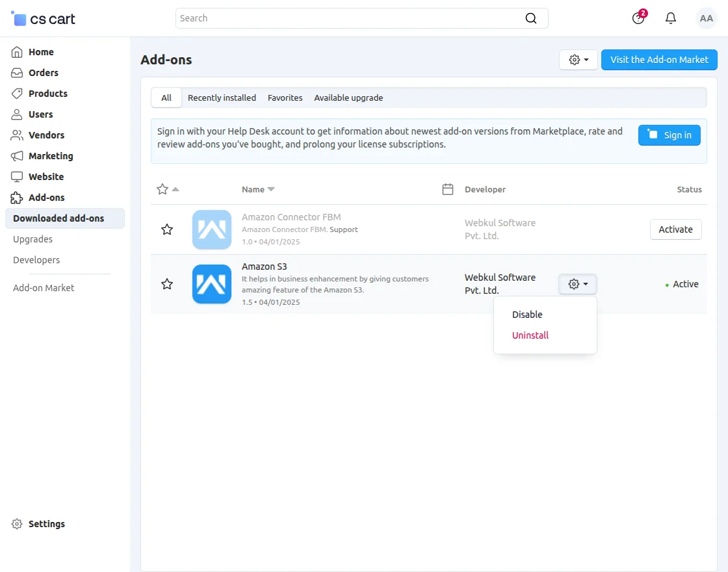Star the Amazon Connector FBM add-on

click(166, 229)
